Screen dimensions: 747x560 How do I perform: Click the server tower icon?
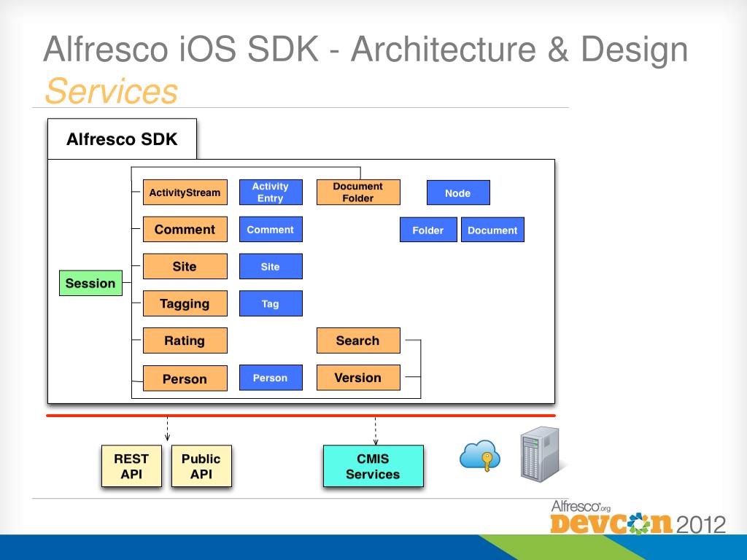(x=541, y=454)
